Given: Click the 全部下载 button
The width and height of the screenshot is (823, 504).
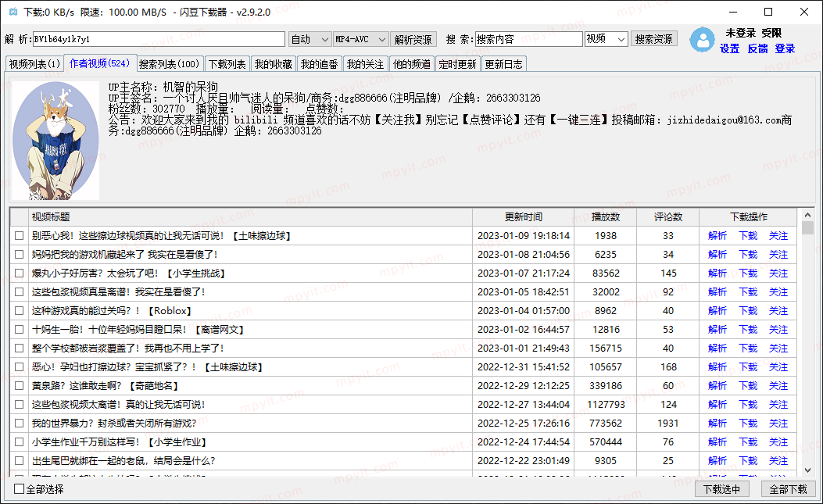Looking at the screenshot, I should click(789, 489).
